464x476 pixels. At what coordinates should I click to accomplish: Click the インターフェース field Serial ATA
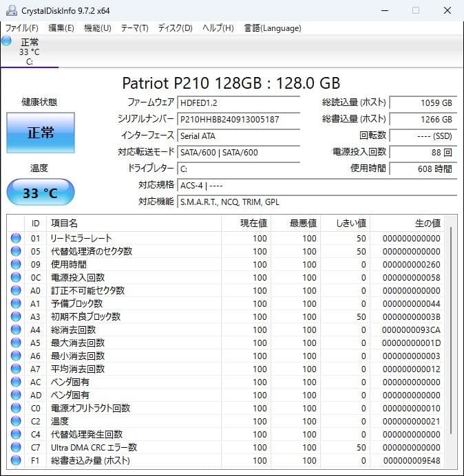point(239,136)
